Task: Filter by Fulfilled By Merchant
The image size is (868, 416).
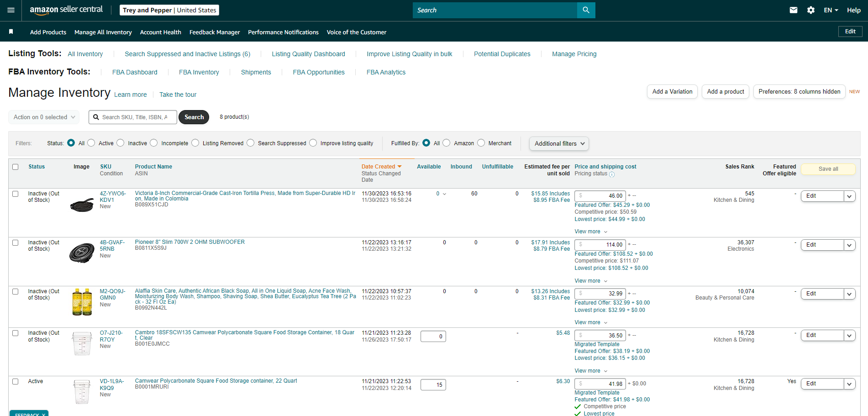Action: tap(481, 143)
